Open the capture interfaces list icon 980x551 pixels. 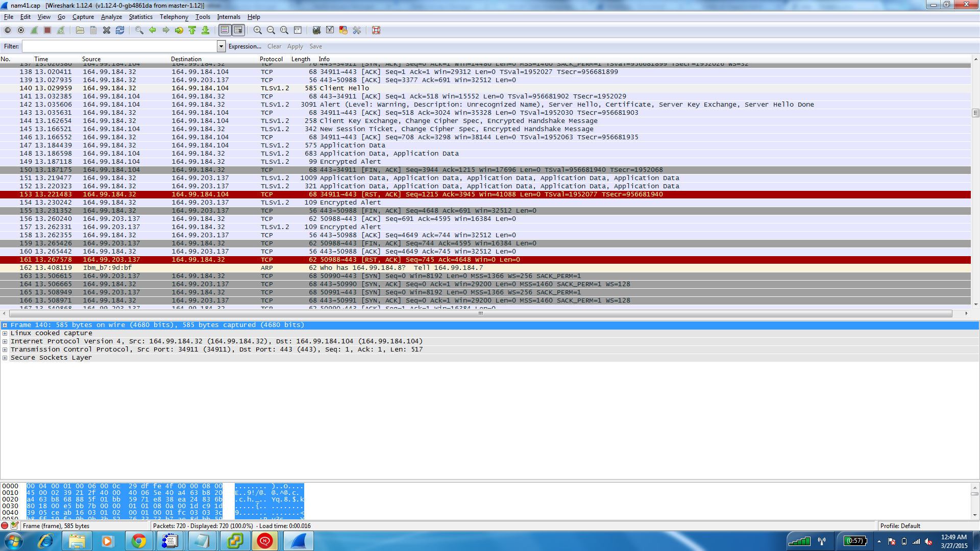8,31
